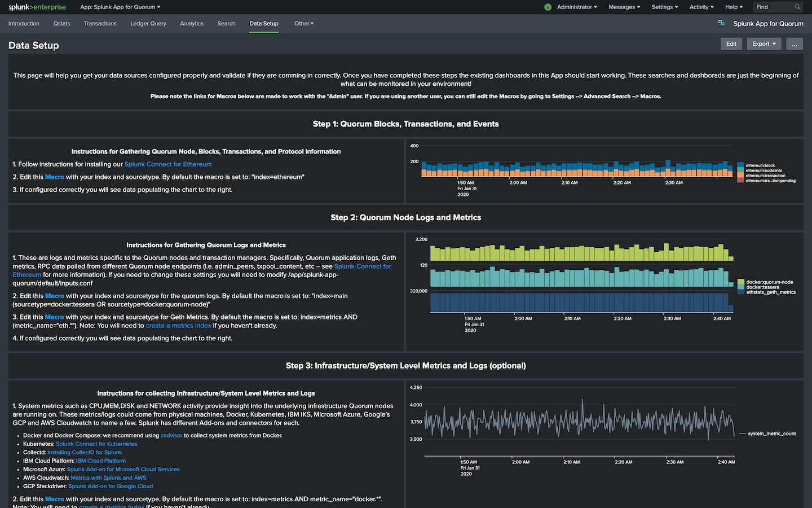Open the create a metrics index link in Step 2
The height and width of the screenshot is (508, 812).
pos(179,326)
